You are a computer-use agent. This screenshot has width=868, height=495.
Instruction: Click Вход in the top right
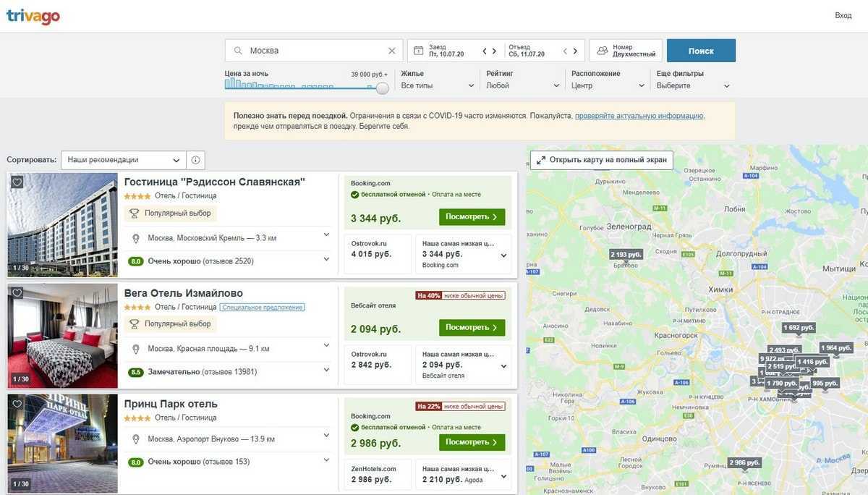click(x=843, y=15)
